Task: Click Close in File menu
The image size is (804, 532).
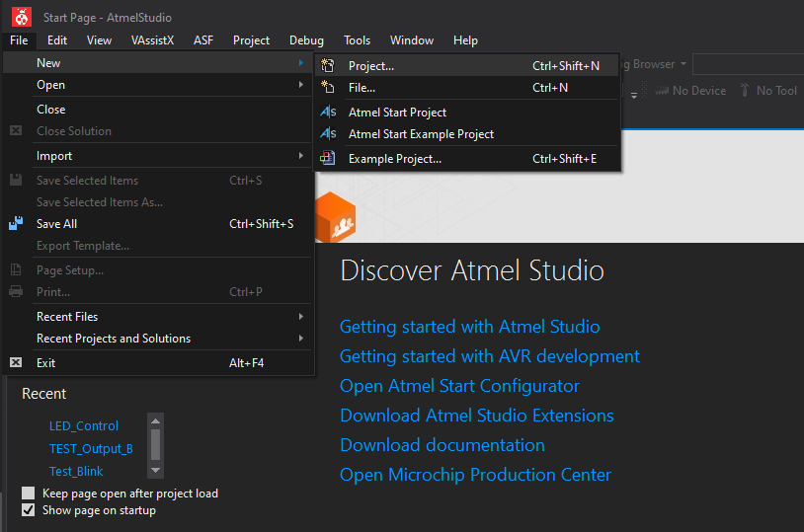Action: tap(158, 110)
